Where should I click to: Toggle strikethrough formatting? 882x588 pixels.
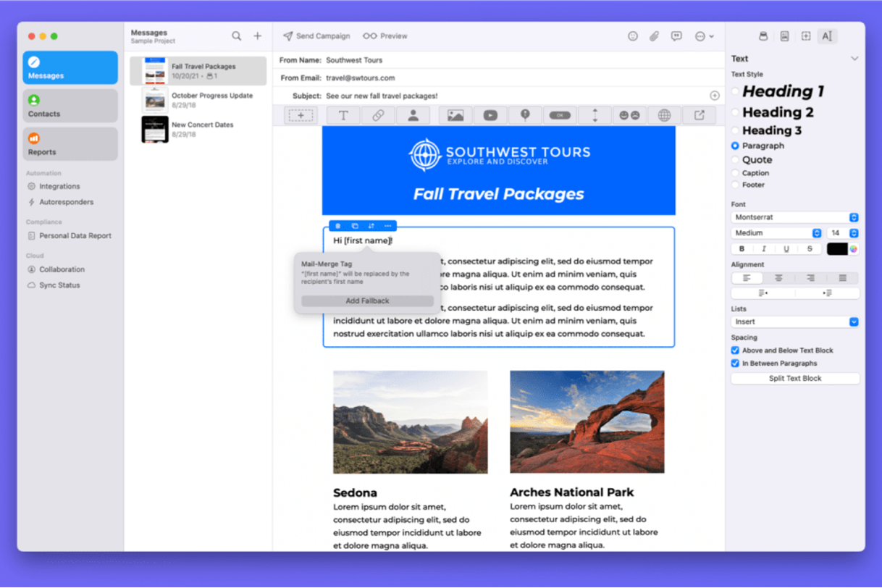click(x=810, y=249)
